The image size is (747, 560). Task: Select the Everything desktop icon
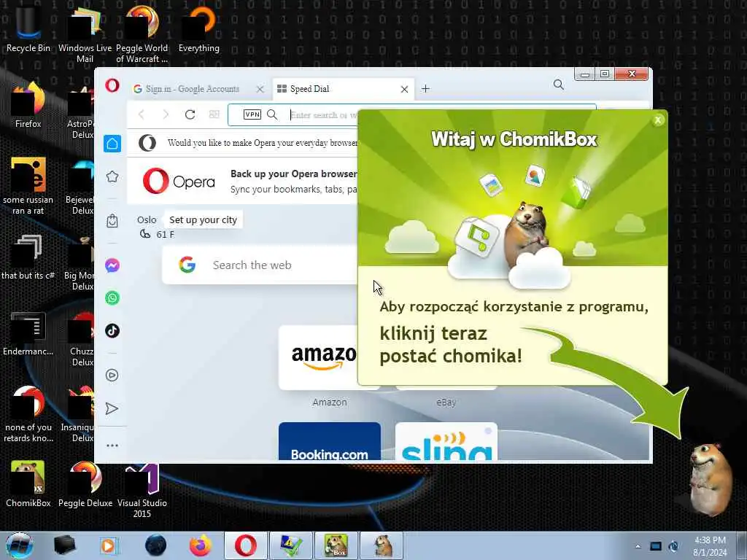point(199,28)
